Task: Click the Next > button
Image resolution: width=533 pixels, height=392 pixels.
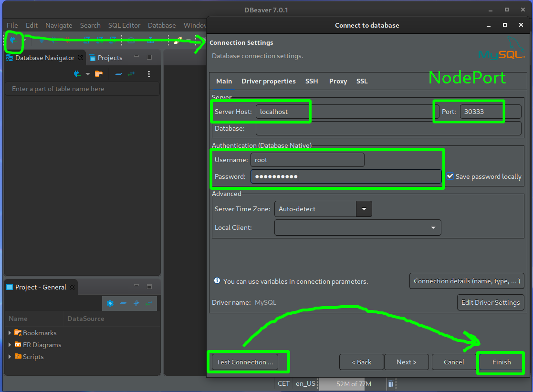Action: [406, 362]
